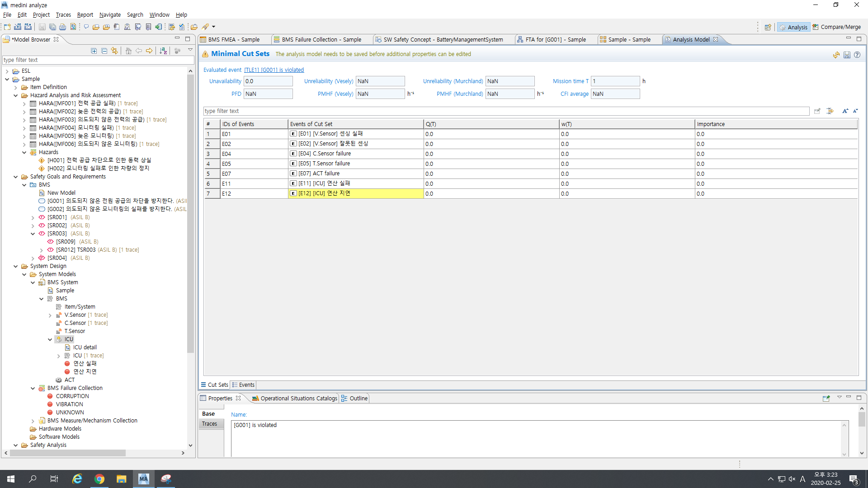Open the Traces menu

pos(63,15)
